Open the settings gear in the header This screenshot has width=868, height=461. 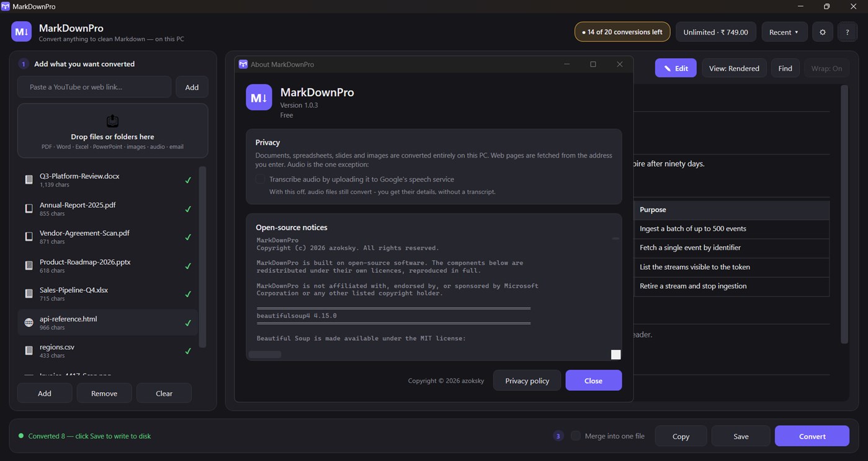[x=823, y=32]
